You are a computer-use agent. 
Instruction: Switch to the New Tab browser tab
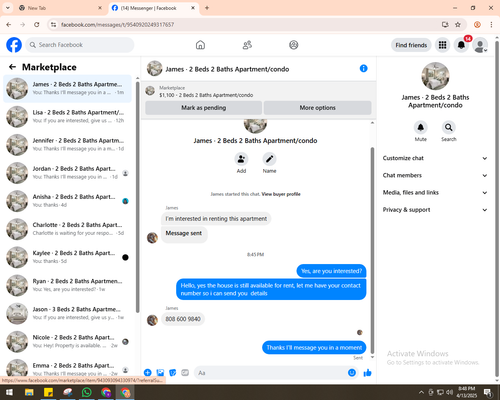(61, 8)
